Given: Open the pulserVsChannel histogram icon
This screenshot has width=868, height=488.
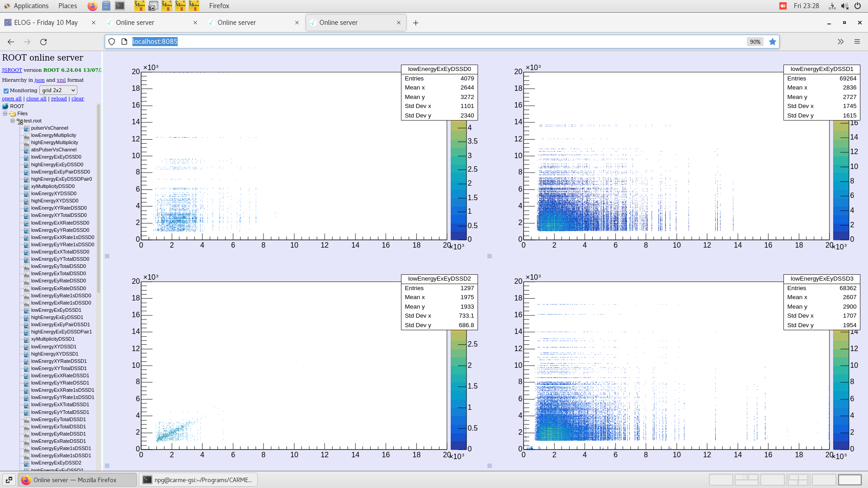Looking at the screenshot, I should [x=27, y=128].
